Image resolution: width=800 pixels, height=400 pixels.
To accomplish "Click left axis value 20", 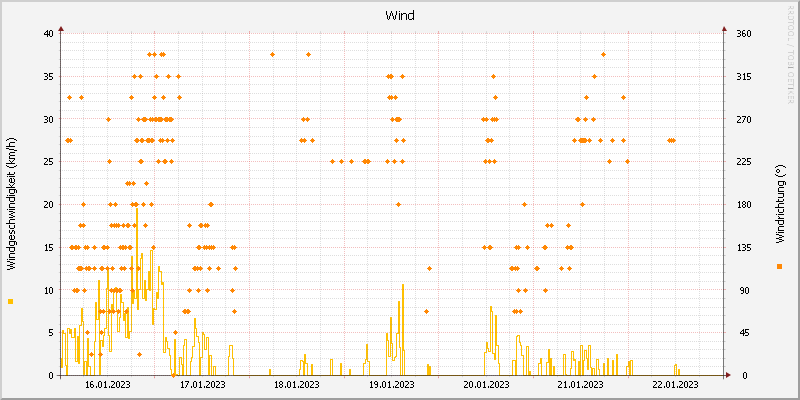I will [48, 205].
